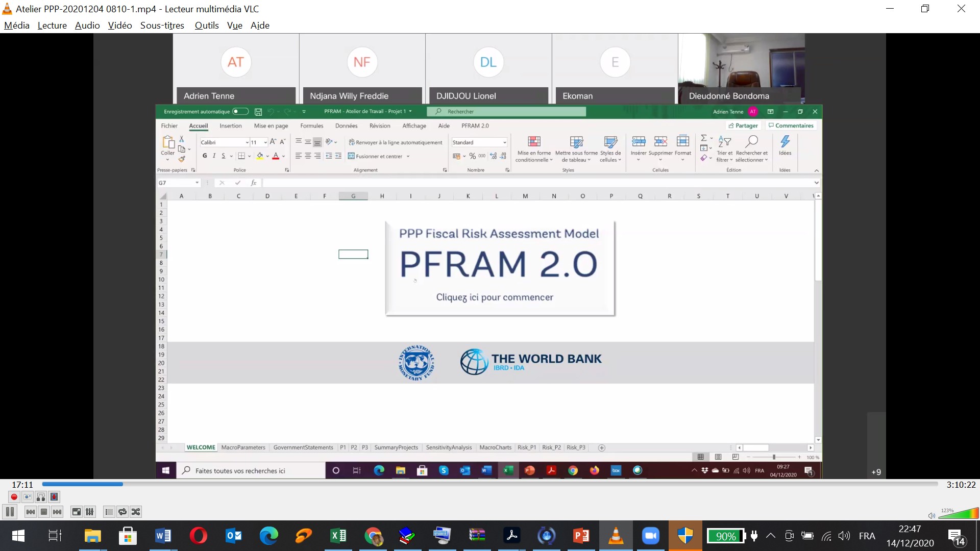Click Renvoyer à la ligne automatiquement

pyautogui.click(x=396, y=142)
